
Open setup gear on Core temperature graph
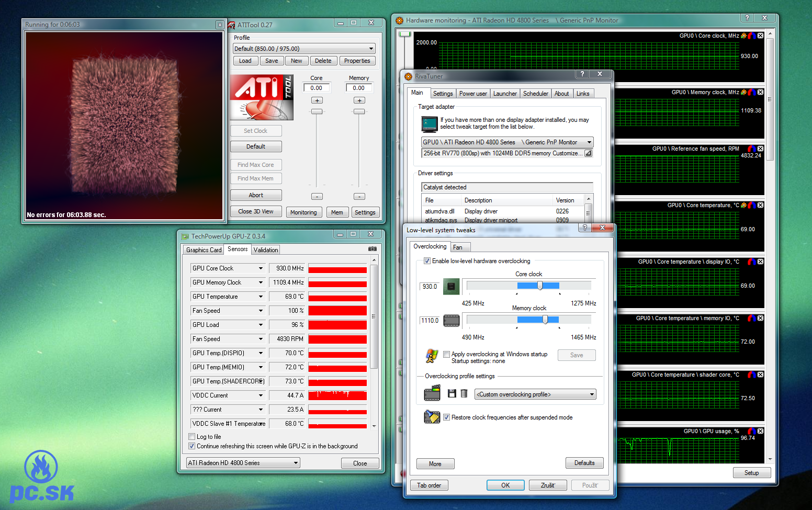(743, 205)
